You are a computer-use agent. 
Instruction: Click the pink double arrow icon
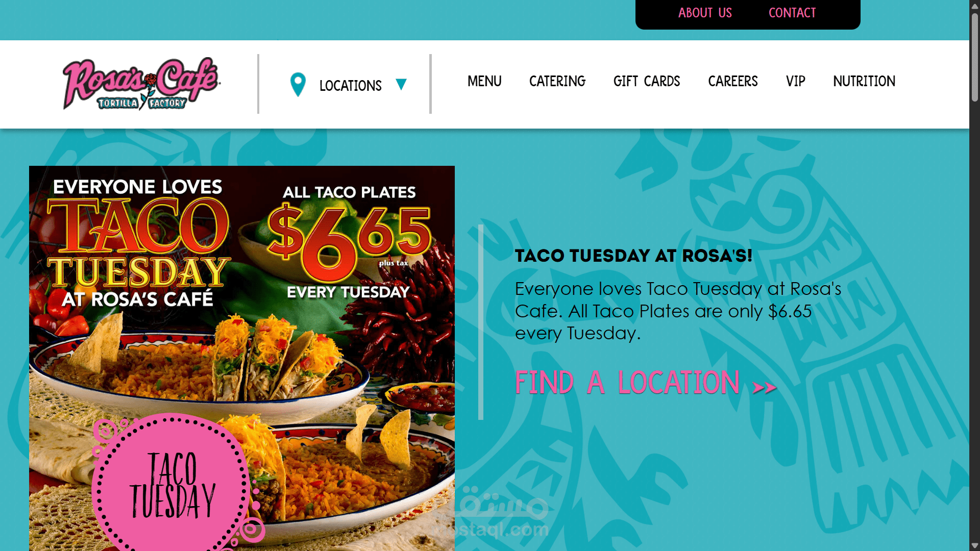765,388
